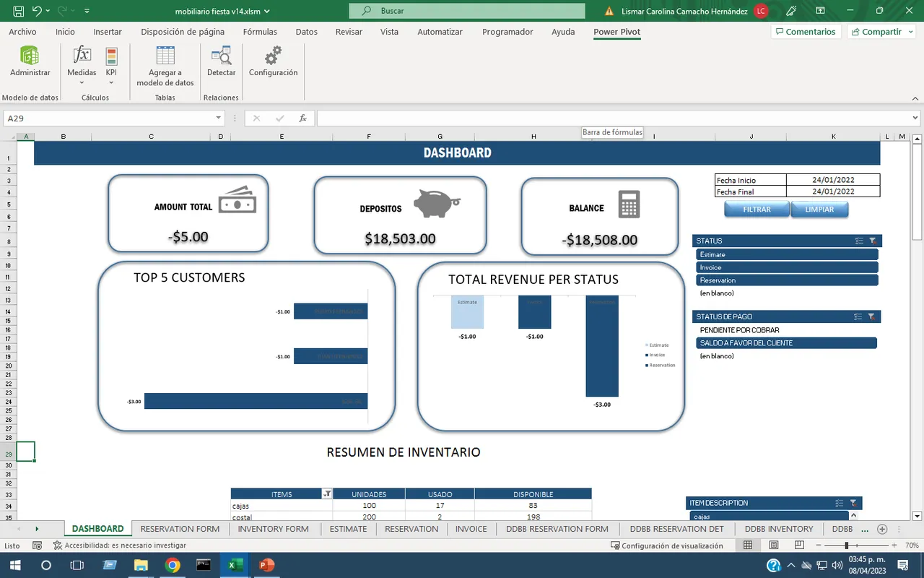Clear filter on STATUS DE PAGO slicer
924x578 pixels.
[x=871, y=316]
